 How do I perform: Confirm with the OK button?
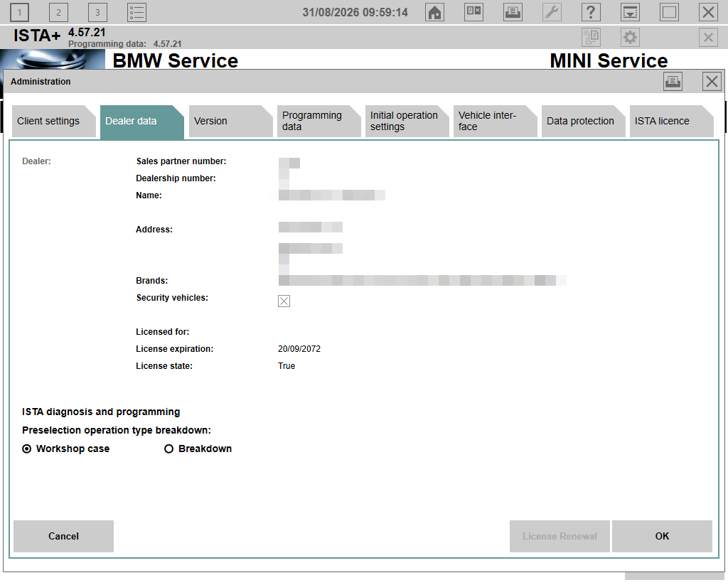tap(662, 536)
